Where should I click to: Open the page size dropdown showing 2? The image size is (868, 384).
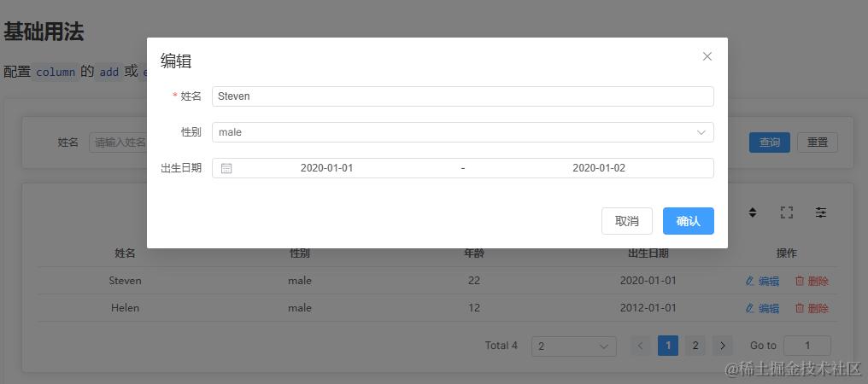pos(573,346)
